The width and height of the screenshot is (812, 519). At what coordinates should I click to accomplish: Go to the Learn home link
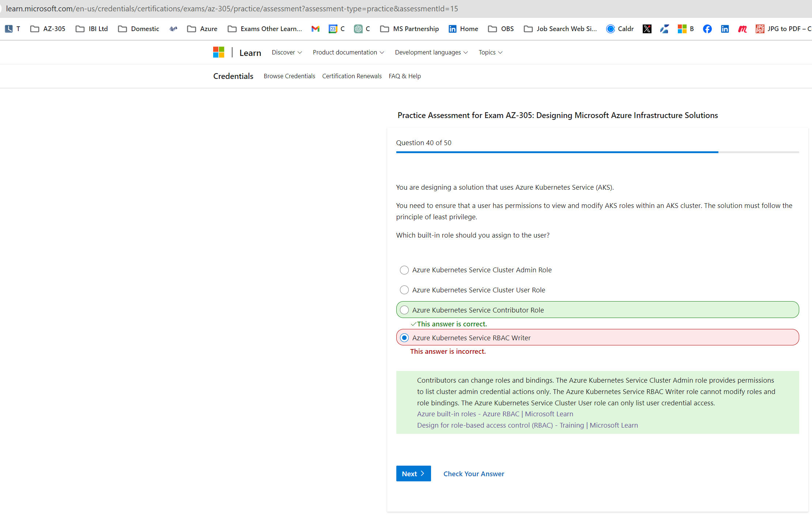pos(250,53)
